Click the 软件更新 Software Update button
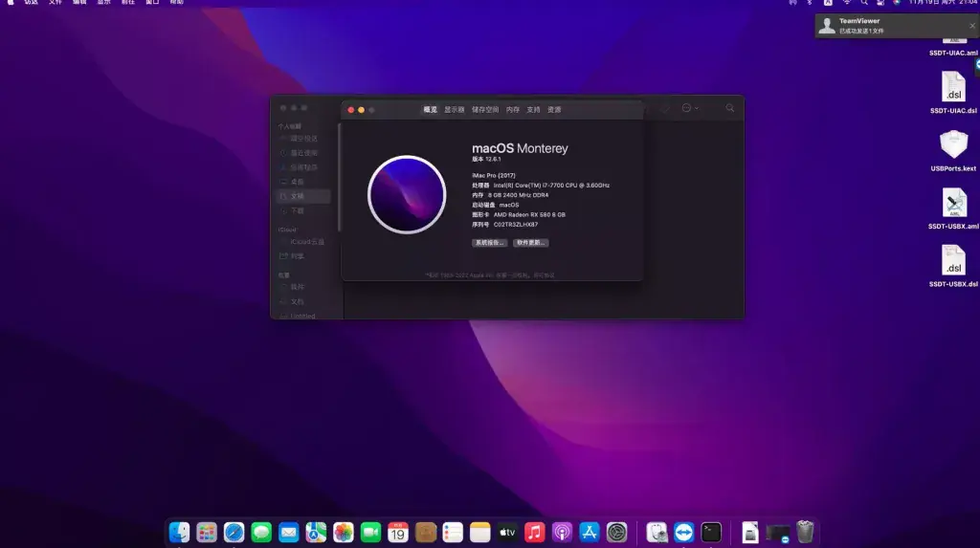This screenshot has height=548, width=980. pos(530,243)
